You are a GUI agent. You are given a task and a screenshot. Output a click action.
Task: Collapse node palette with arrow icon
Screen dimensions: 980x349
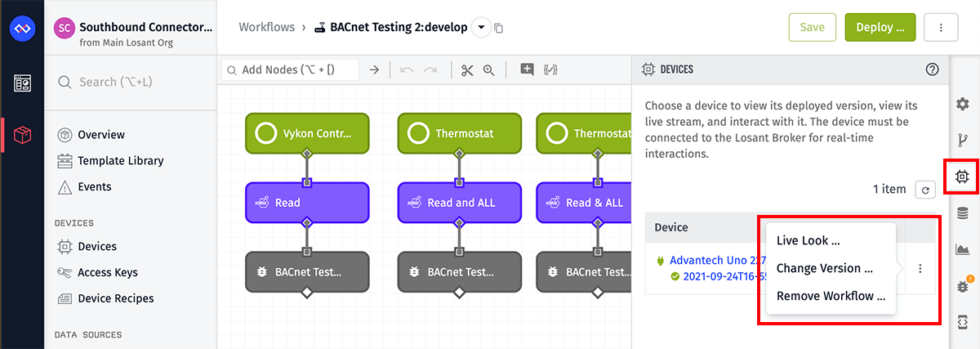(x=374, y=70)
